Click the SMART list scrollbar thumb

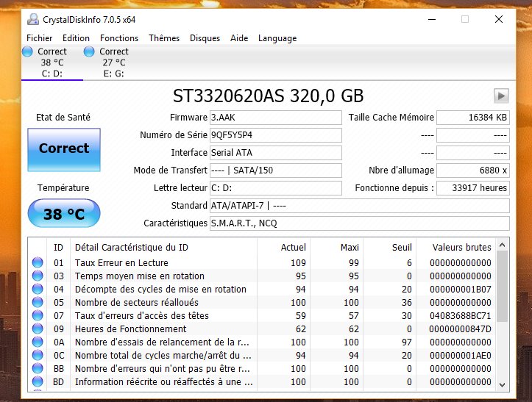(503, 286)
